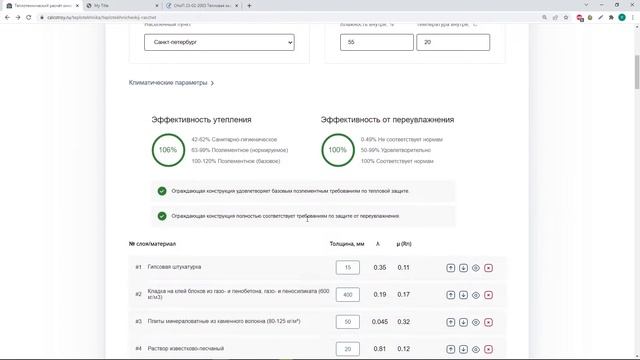640x360 pixels.
Task: Delete layer #2 газобетон blocks
Action: click(489, 295)
